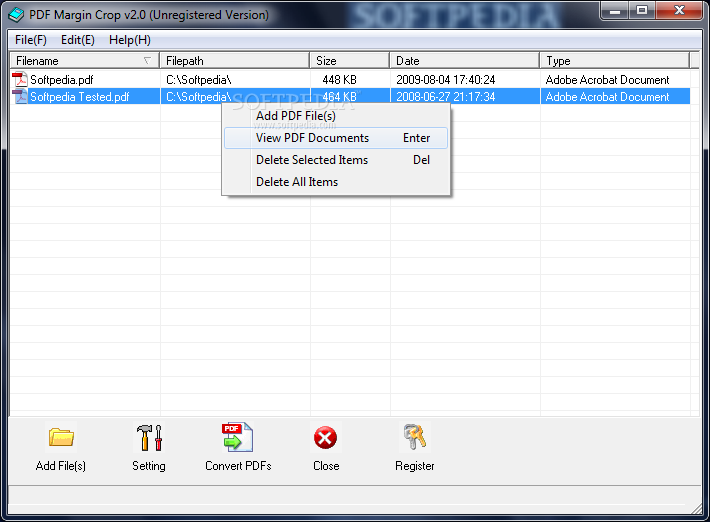Sort by the Type column header
Image resolution: width=710 pixels, height=522 pixels.
(x=614, y=61)
